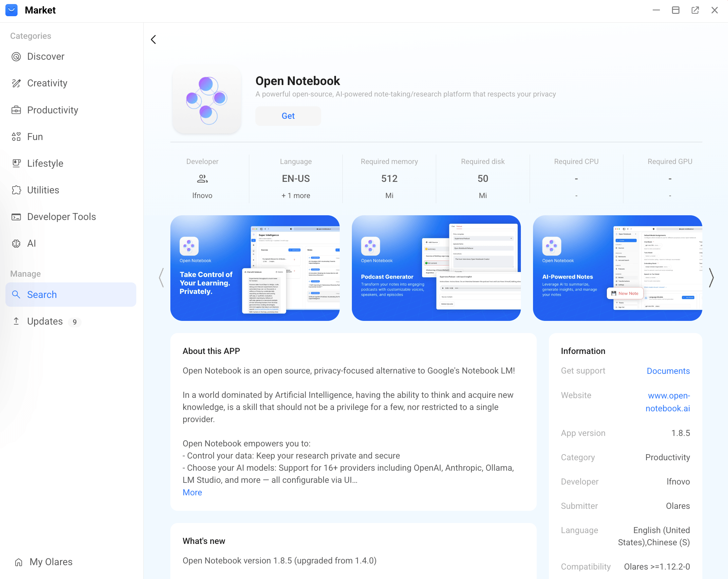Open the Creativity category
Screen dimensions: 728x579
click(71, 83)
